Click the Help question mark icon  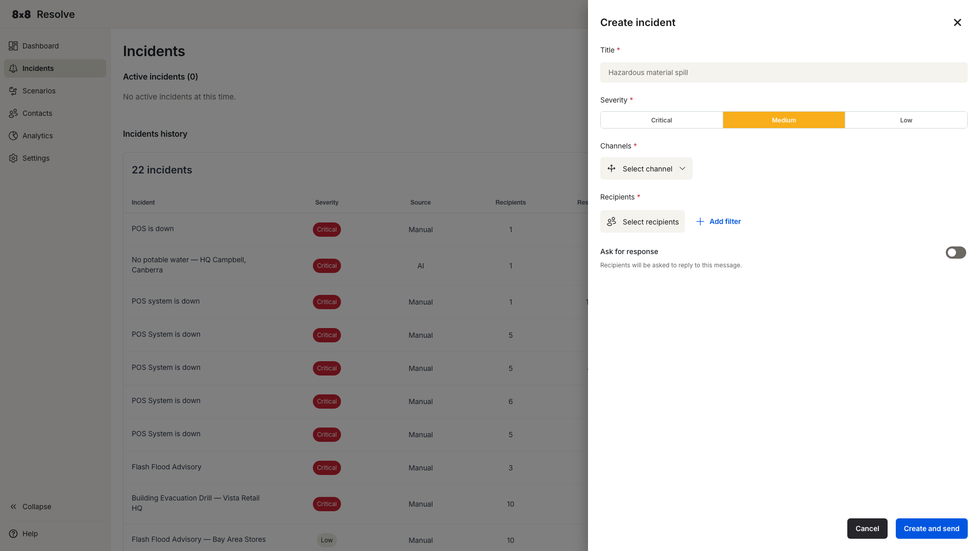[x=13, y=534]
